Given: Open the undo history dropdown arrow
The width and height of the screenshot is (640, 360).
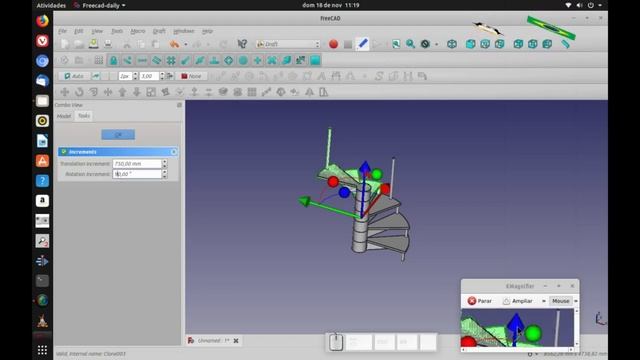Looking at the screenshot, I should coord(186,44).
